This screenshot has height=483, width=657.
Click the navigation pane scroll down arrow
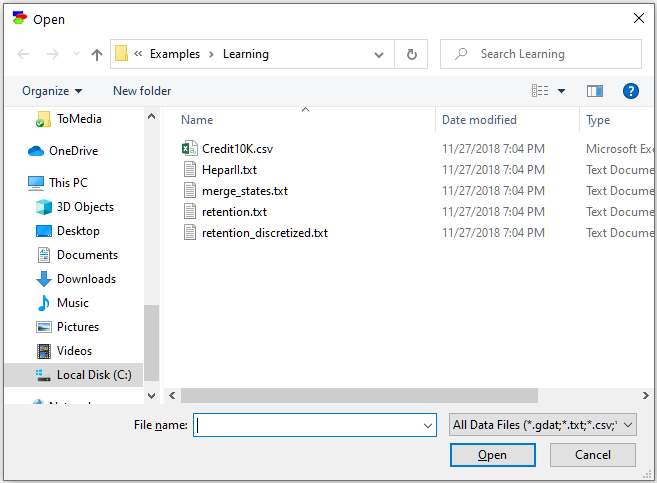(x=152, y=395)
